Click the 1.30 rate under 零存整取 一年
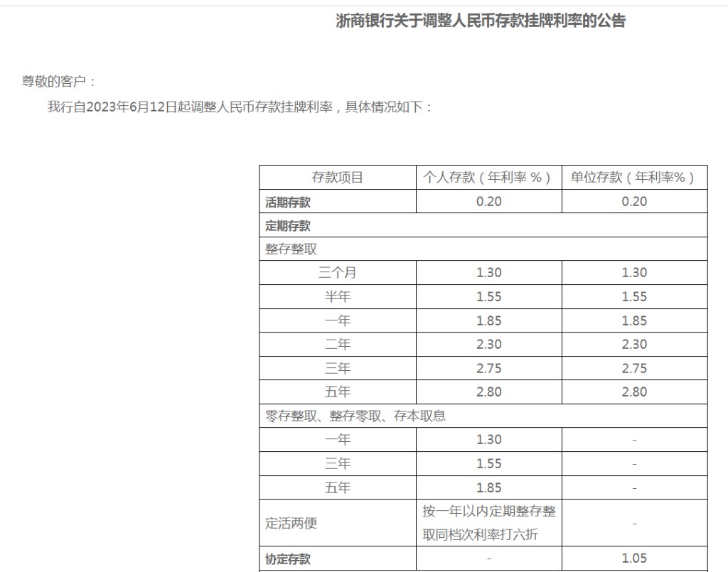This screenshot has width=728, height=572. [489, 440]
